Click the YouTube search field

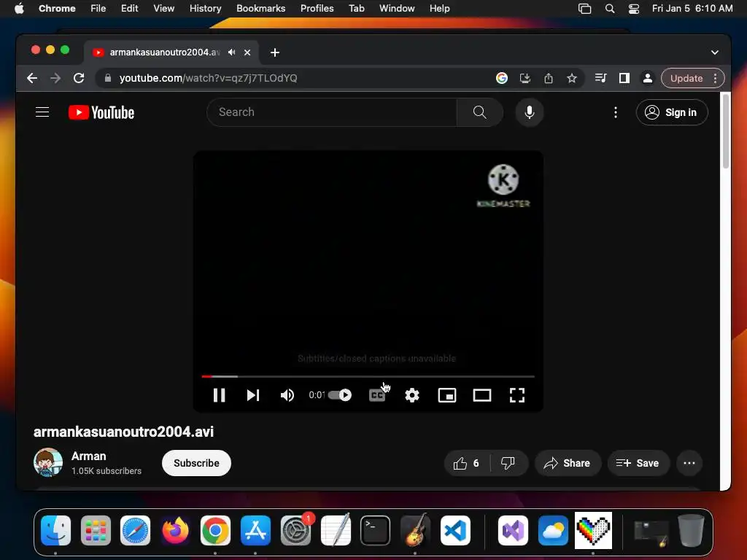(x=332, y=112)
